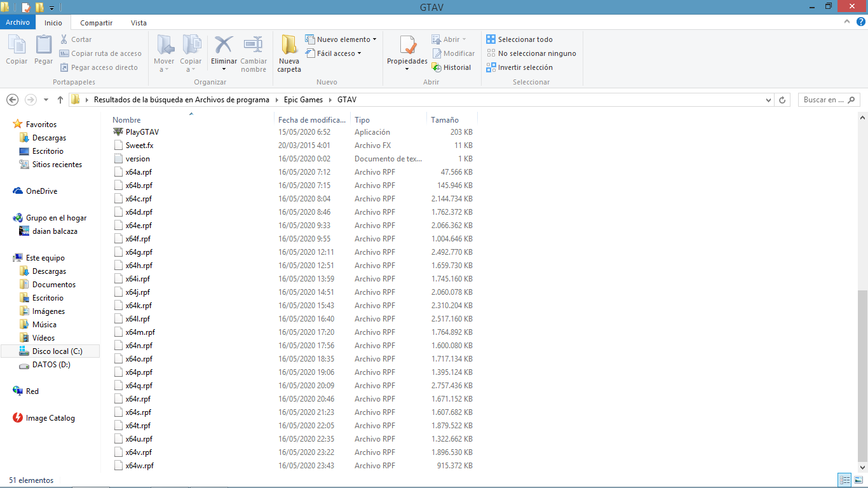Screen dimensions: 868x488
Task: Click the up one level arrow
Action: click(x=60, y=100)
